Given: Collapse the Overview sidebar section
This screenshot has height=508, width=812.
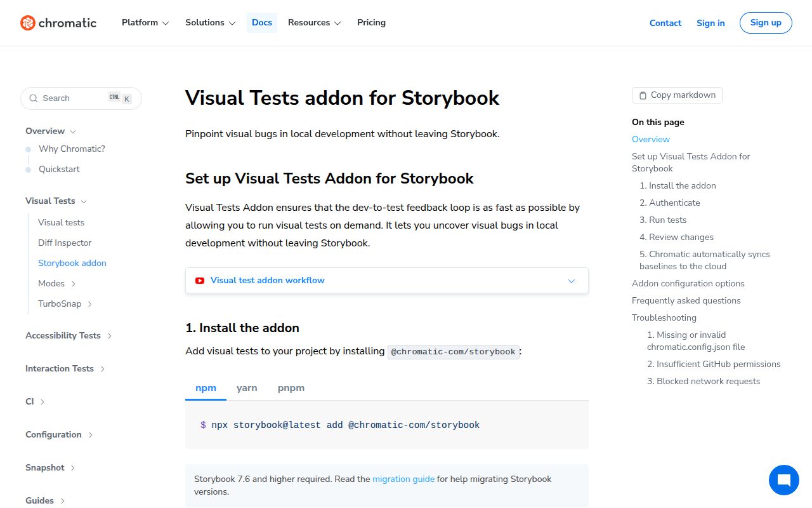Looking at the screenshot, I should (51, 131).
